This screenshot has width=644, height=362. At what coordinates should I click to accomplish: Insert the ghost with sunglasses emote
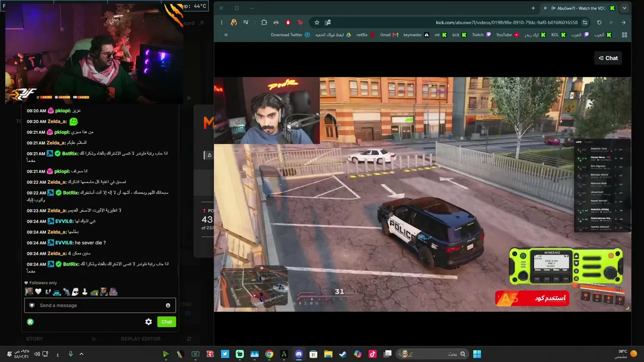tap(75, 292)
